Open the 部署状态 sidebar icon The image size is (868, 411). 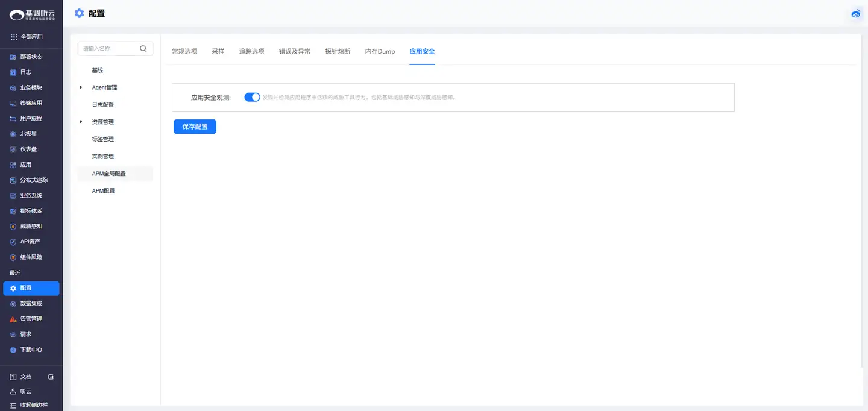point(13,57)
